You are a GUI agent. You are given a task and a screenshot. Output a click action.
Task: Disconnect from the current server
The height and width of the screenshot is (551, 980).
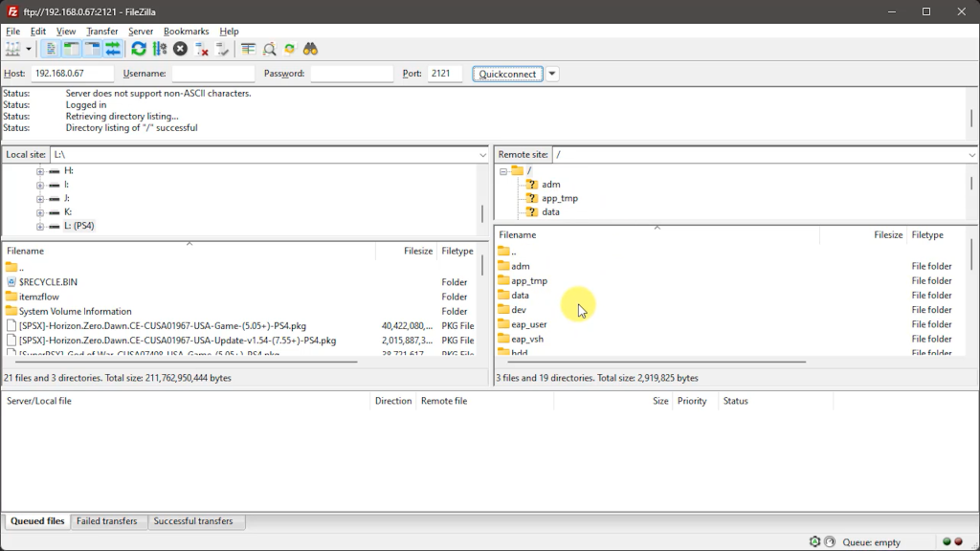[x=201, y=49]
